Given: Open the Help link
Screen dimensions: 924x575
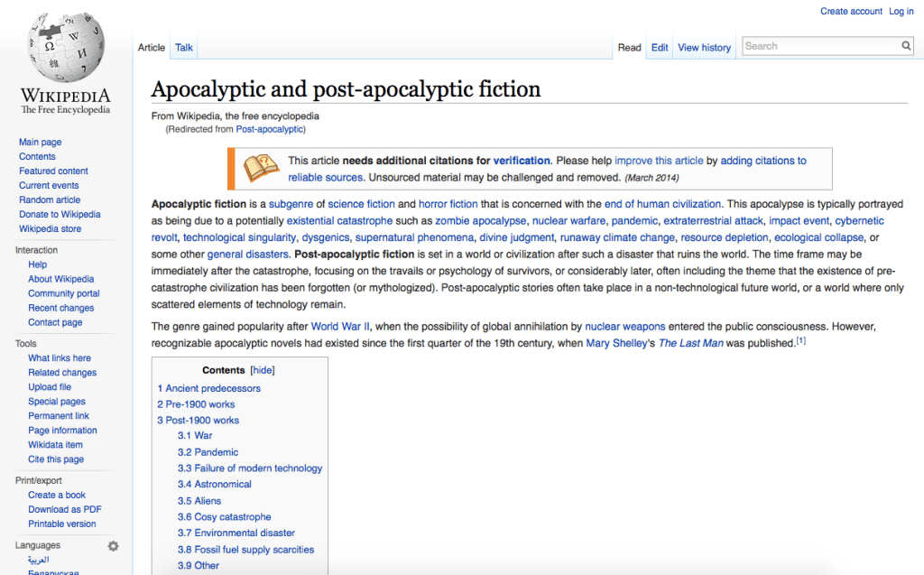Looking at the screenshot, I should (38, 264).
